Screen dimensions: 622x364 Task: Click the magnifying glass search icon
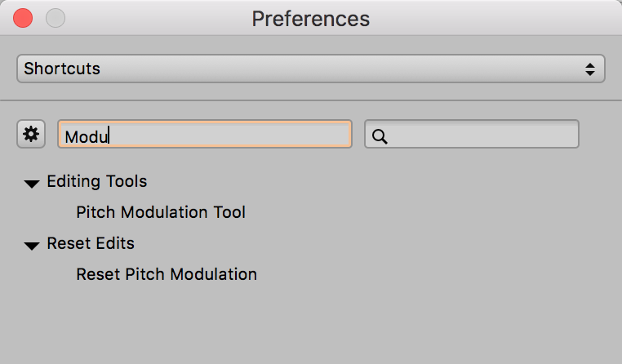pos(379,135)
